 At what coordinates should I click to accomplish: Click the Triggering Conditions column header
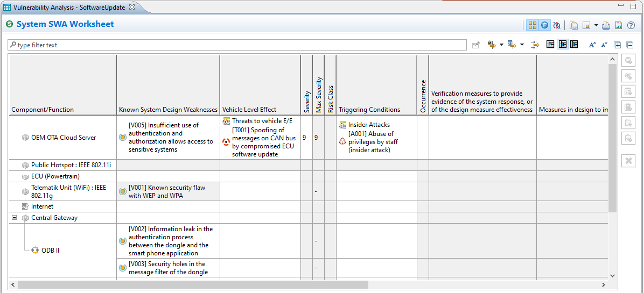click(369, 110)
